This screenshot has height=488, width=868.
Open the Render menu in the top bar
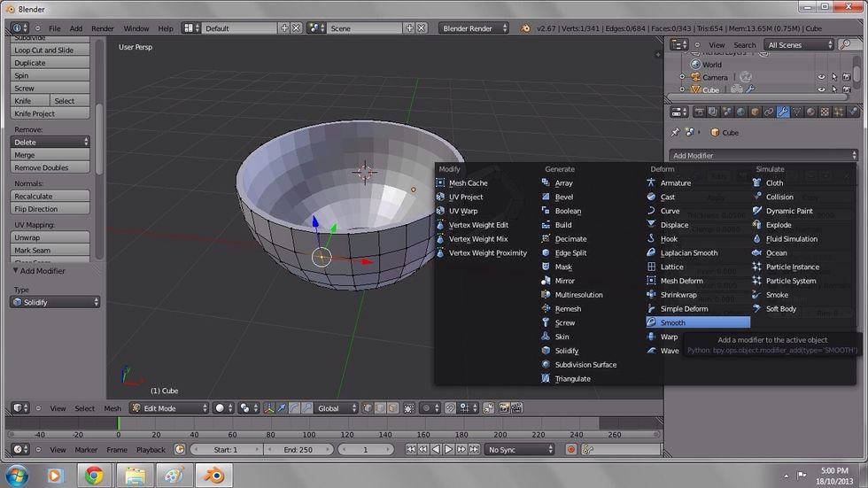click(x=103, y=28)
